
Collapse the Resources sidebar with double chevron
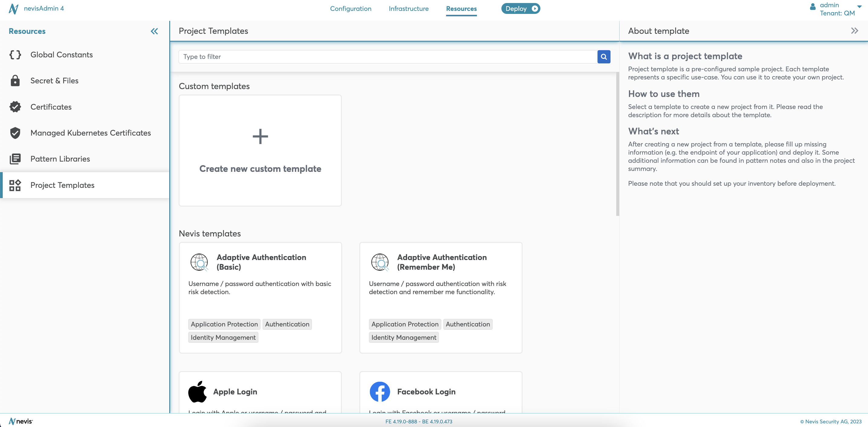[154, 31]
